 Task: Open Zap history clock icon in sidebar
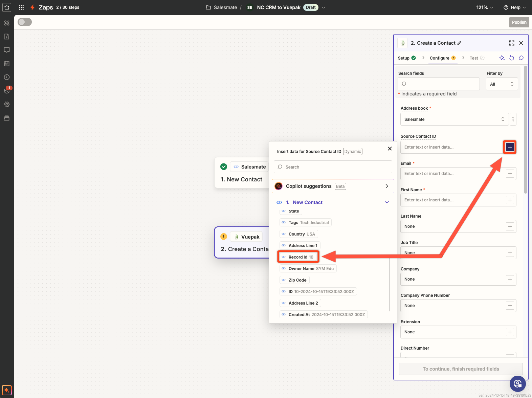click(x=7, y=77)
